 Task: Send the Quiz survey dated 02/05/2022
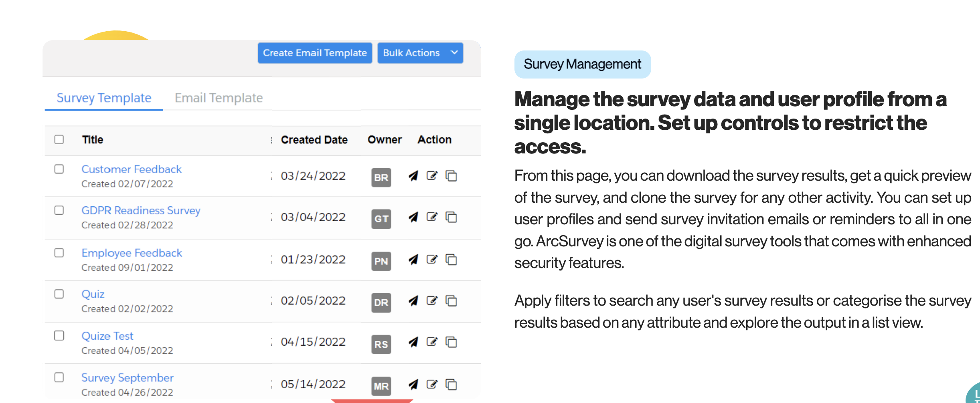(x=413, y=301)
